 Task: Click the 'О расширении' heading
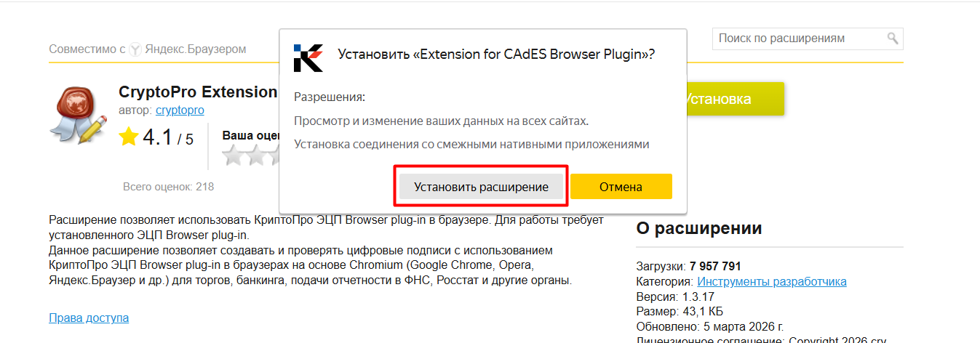(x=699, y=228)
